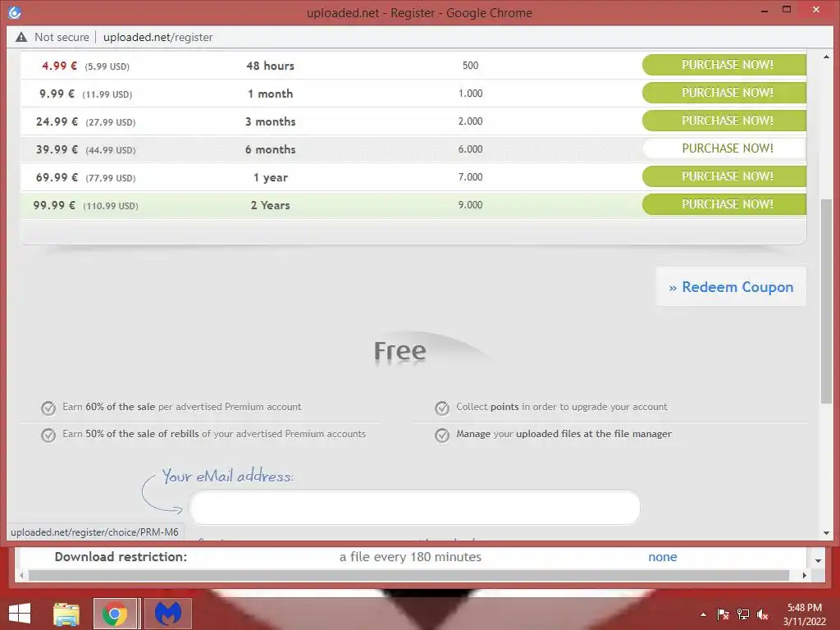Screen dimensions: 840x630
Task: Select the 39.99 € price text
Action: [x=57, y=149]
